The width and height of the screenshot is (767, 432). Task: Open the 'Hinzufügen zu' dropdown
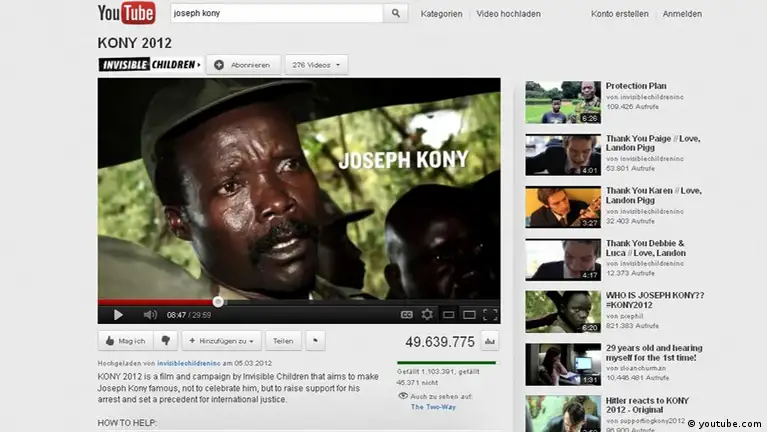222,340
